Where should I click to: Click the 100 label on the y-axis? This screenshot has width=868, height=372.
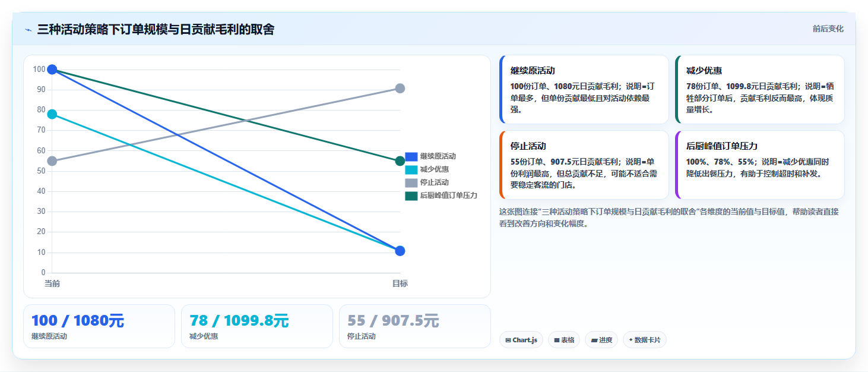click(39, 70)
